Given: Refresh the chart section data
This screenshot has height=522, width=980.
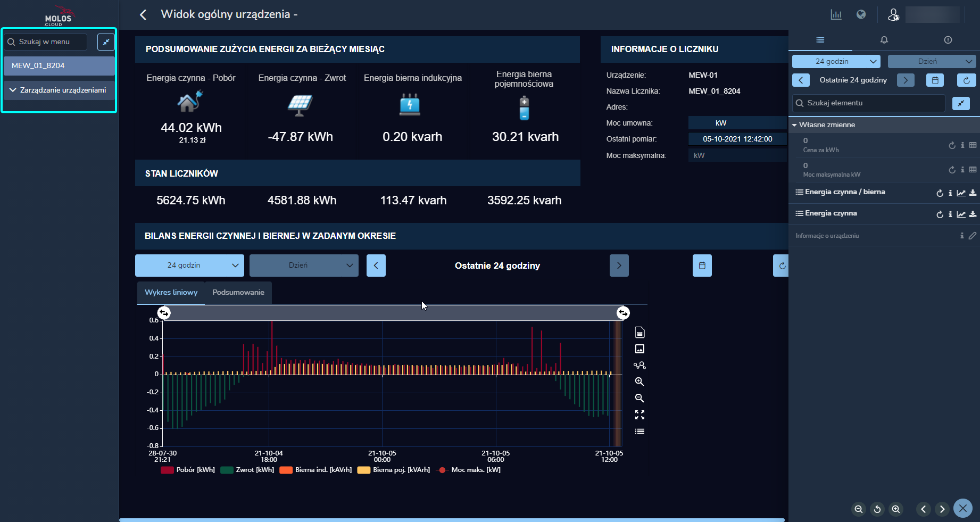Looking at the screenshot, I should [x=781, y=266].
